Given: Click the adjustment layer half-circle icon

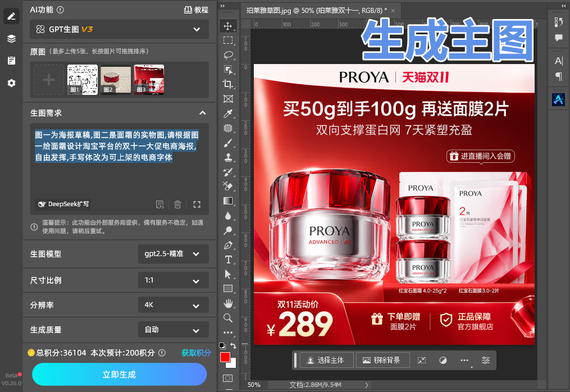Looking at the screenshot, I should coord(443,361).
